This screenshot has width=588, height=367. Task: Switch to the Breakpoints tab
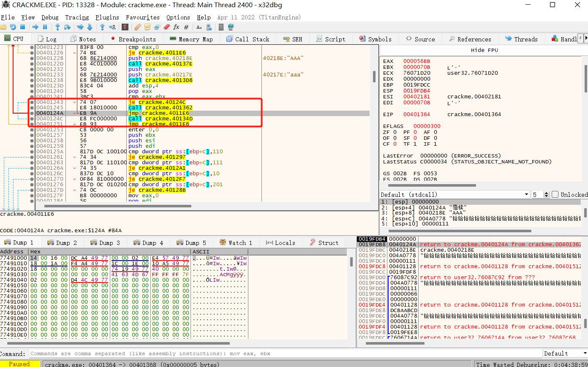coord(133,39)
